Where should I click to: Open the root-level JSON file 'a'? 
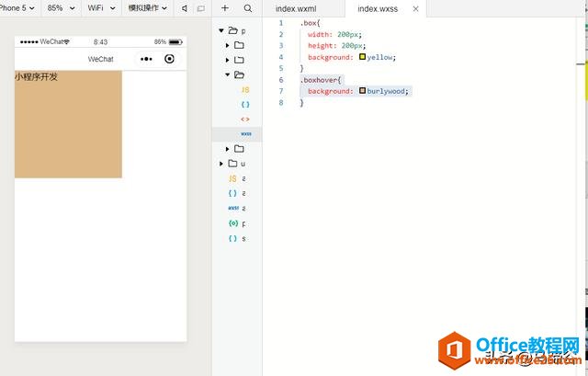coord(232,193)
